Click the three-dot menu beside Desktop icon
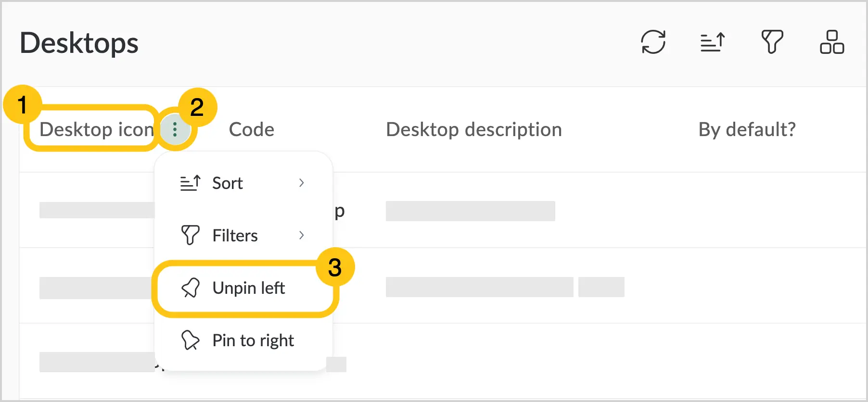Screen dimensions: 868x402 [175, 129]
